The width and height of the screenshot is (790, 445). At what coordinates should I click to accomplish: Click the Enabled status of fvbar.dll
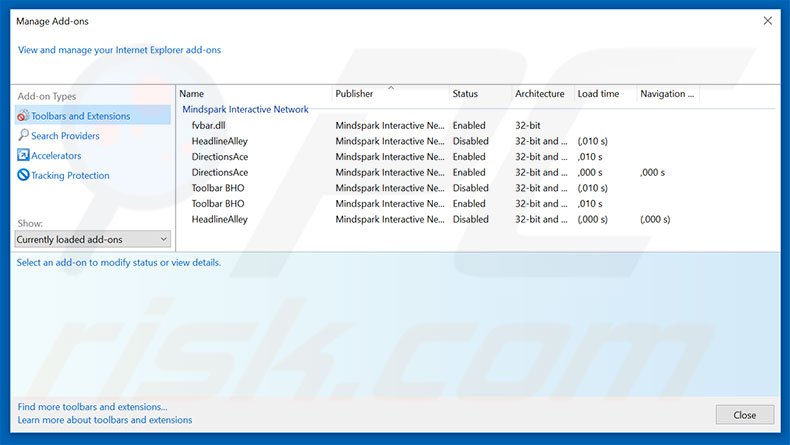click(x=469, y=125)
